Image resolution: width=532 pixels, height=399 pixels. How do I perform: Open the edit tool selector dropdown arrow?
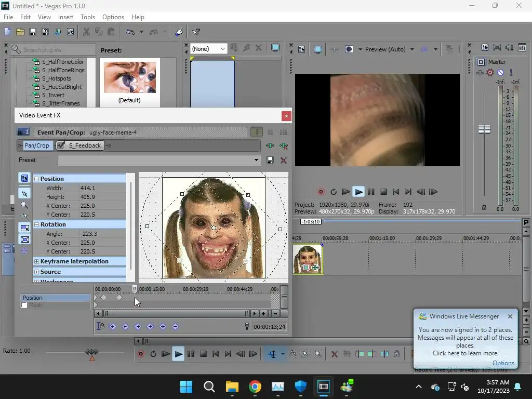[282, 354]
